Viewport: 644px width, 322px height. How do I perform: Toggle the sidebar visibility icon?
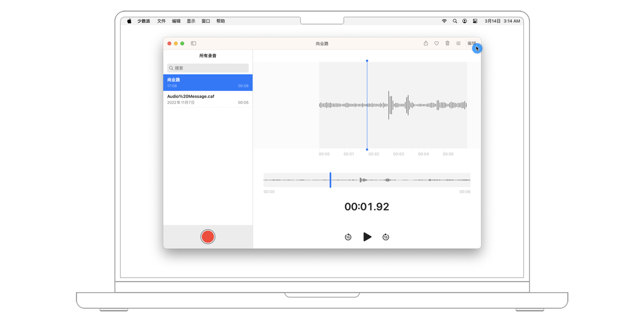(x=193, y=43)
